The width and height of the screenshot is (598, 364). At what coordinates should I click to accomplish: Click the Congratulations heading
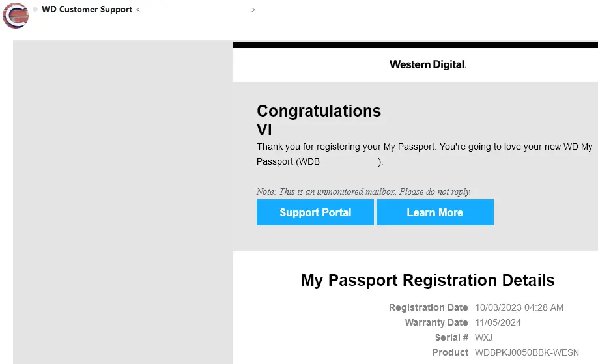coord(319,111)
